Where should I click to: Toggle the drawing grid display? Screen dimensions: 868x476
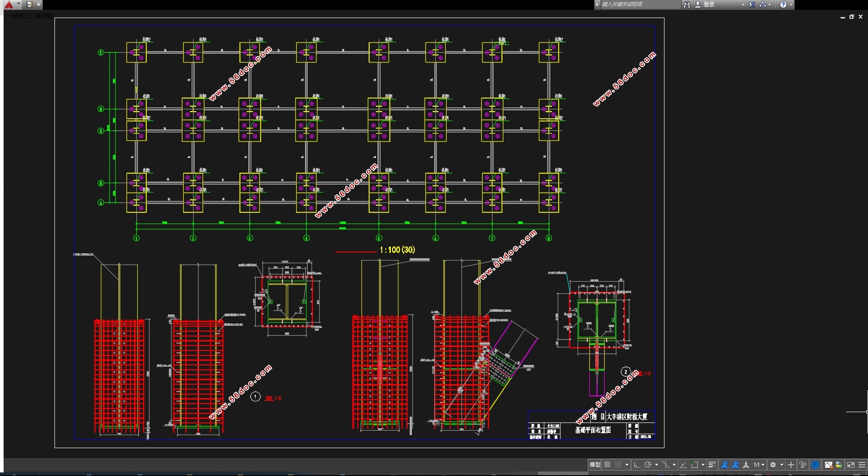pos(607,465)
